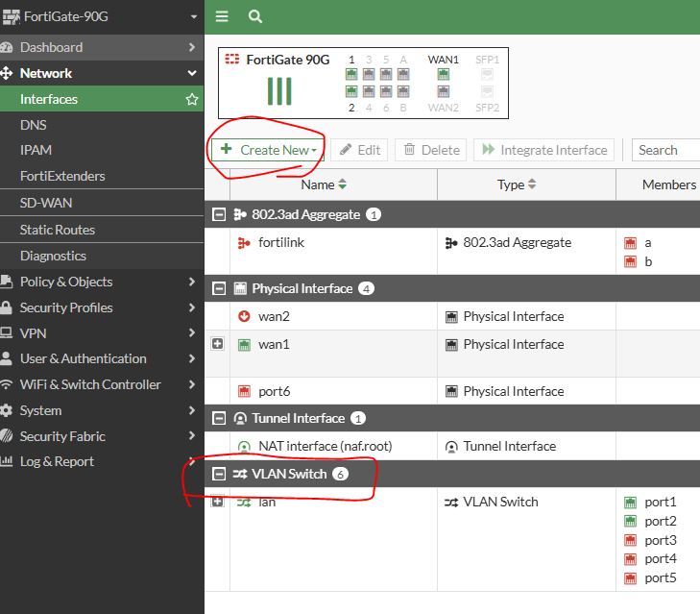Click the NAT interface tunnel icon
This screenshot has height=614, width=700.
tap(244, 446)
